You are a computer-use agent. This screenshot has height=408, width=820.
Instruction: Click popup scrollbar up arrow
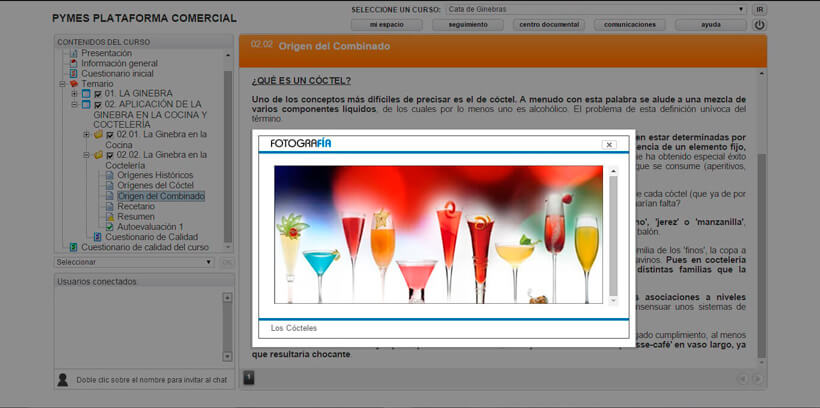pos(613,171)
